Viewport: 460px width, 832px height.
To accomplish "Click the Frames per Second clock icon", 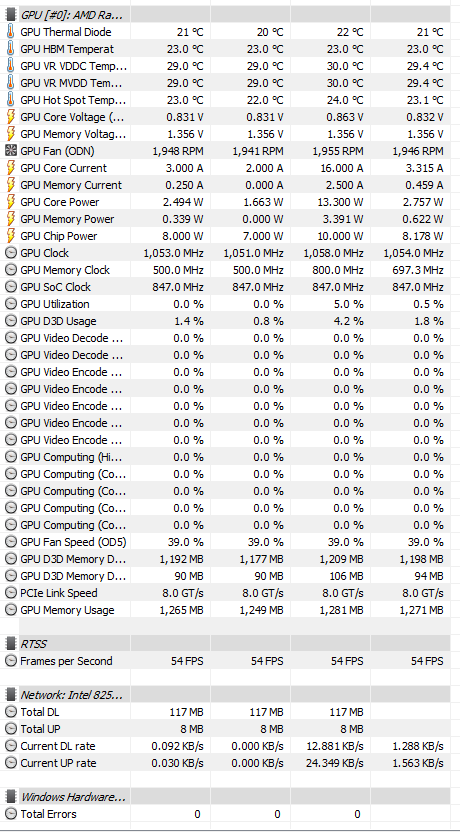I will [11, 661].
